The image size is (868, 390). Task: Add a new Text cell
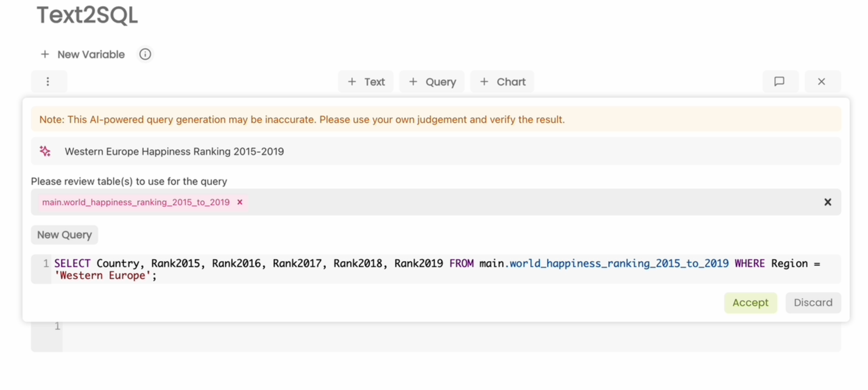coord(366,82)
